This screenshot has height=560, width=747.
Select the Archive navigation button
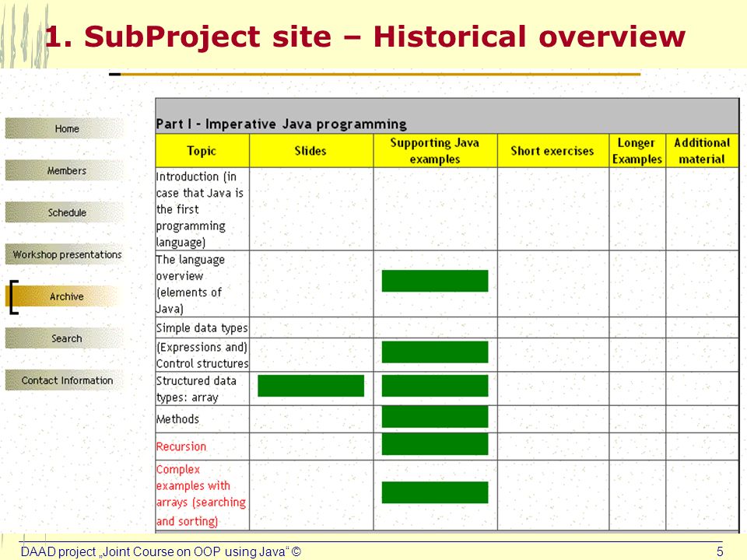pos(65,296)
